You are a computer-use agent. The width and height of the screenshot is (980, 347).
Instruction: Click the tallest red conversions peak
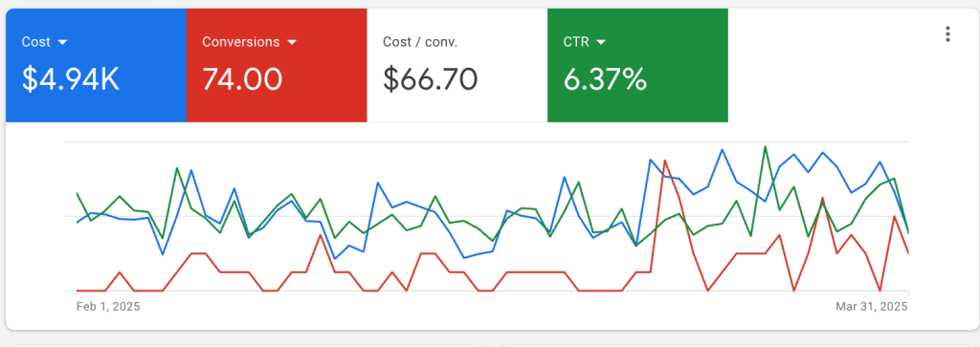click(665, 161)
